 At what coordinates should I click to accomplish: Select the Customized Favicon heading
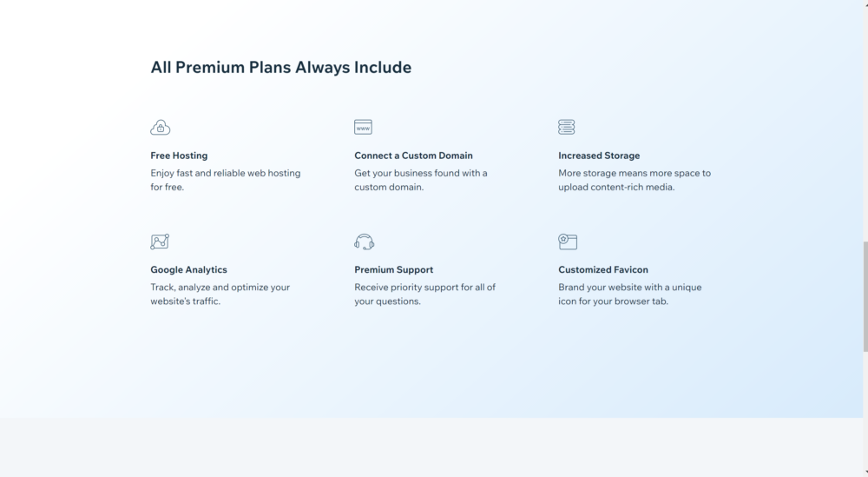(603, 270)
